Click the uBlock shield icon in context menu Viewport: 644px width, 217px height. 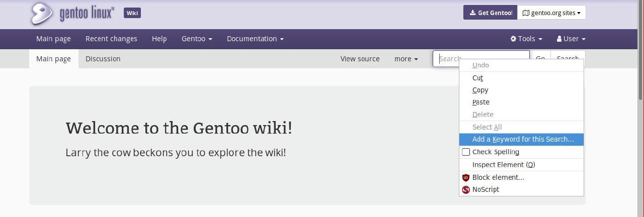pos(466,177)
